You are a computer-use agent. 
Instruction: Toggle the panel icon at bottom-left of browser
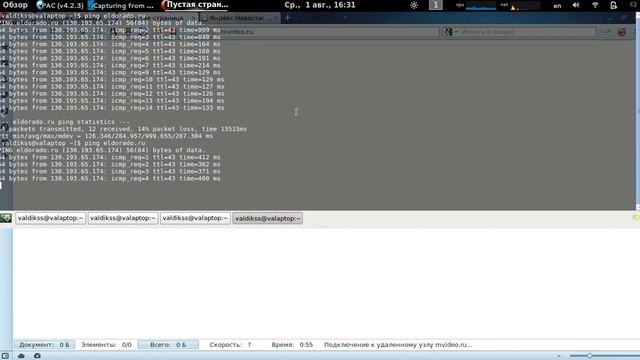tap(5, 356)
